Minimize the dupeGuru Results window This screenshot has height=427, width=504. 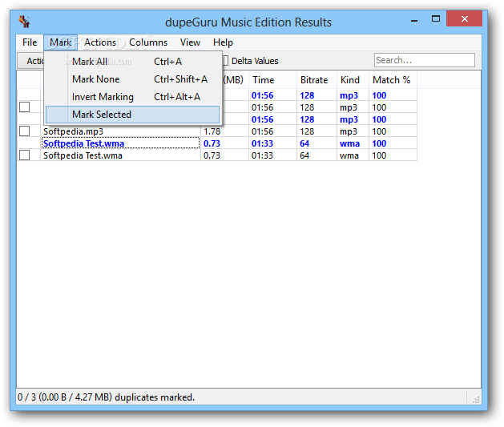pyautogui.click(x=414, y=20)
